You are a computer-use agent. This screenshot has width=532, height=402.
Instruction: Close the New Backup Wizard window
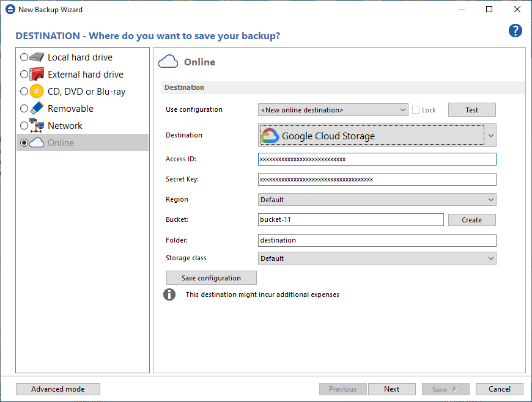pos(517,9)
